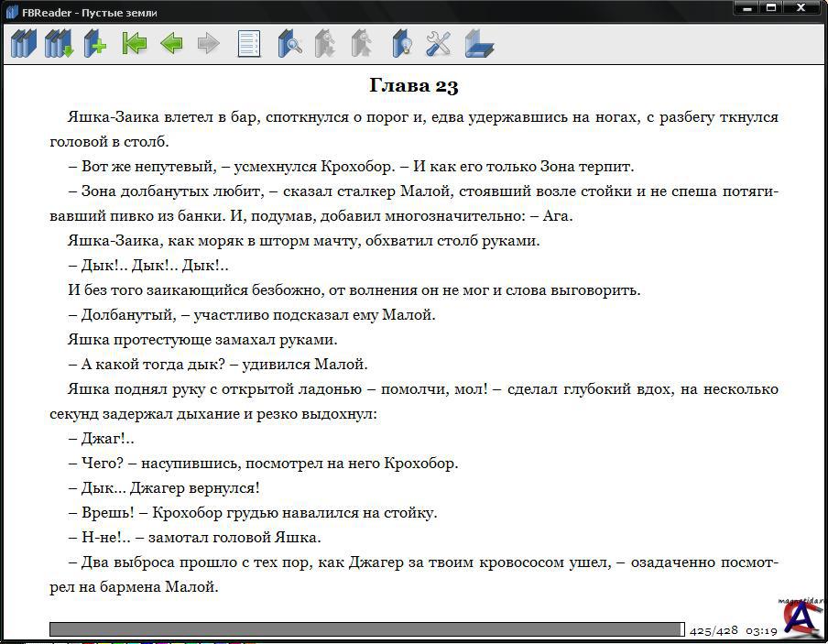Maximize the FBReader window
This screenshot has height=644, width=828.
[x=771, y=8]
